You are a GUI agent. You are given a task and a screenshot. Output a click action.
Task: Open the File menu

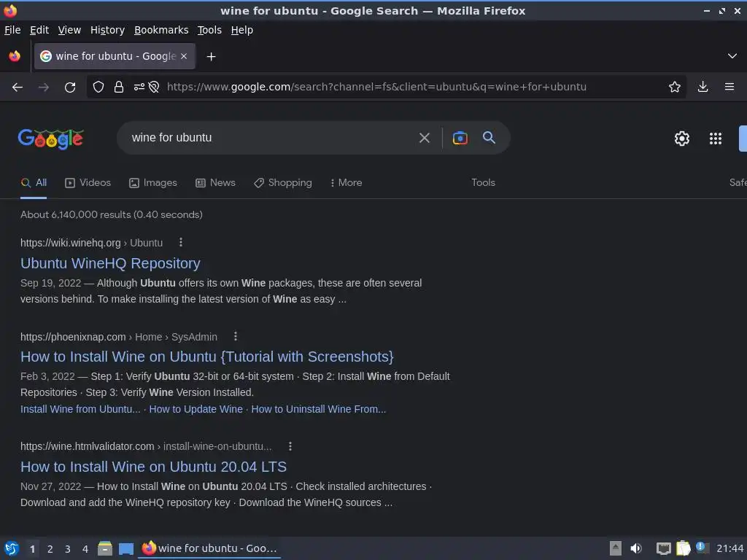[x=12, y=30]
